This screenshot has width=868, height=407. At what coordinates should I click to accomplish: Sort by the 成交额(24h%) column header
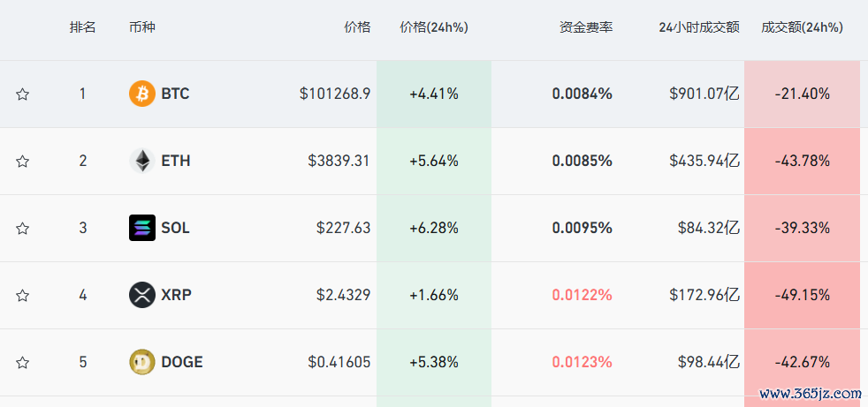[x=802, y=27]
